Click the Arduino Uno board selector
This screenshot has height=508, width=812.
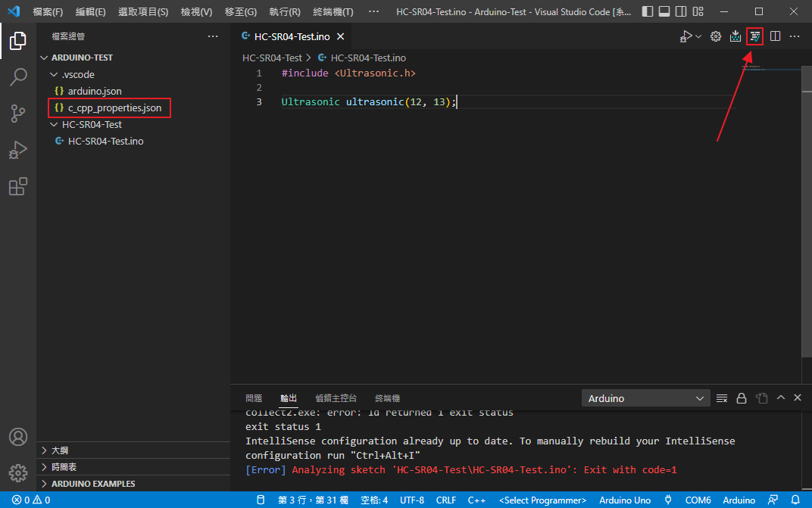pos(625,500)
